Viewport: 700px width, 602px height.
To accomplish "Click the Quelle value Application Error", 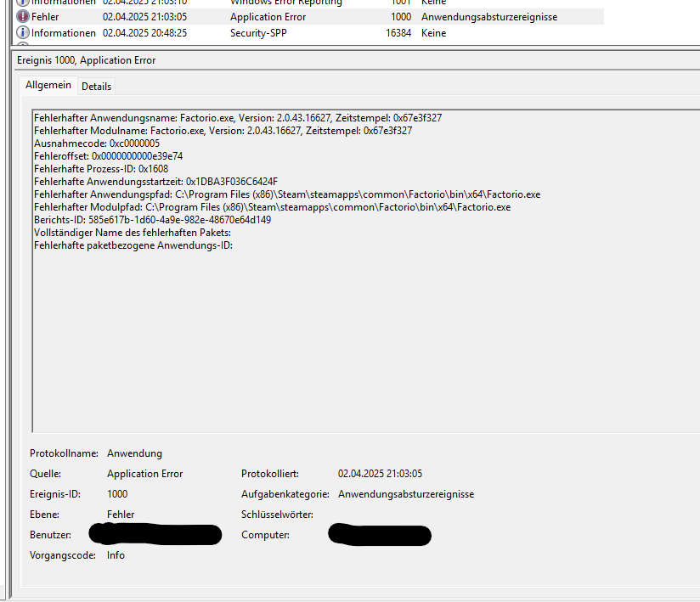I will 144,474.
